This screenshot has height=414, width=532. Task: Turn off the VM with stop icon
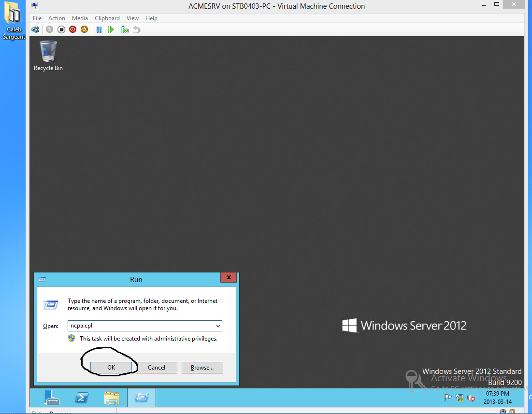pyautogui.click(x=61, y=29)
